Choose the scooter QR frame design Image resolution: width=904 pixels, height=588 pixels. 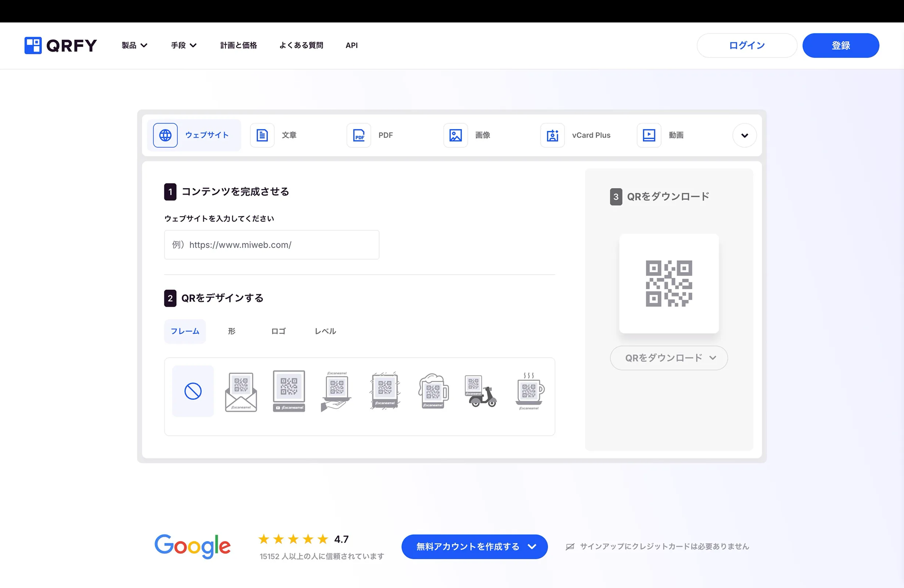click(481, 391)
